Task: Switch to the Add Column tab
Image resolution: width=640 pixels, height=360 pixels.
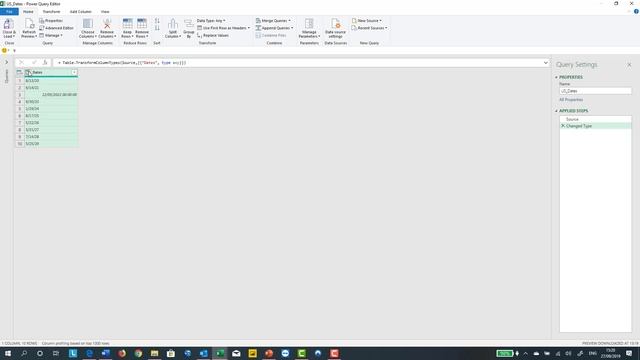Action: pos(80,11)
